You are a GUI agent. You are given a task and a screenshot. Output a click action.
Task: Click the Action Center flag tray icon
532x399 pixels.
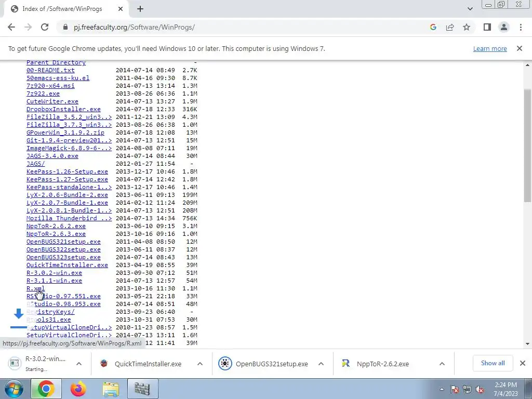455,390
